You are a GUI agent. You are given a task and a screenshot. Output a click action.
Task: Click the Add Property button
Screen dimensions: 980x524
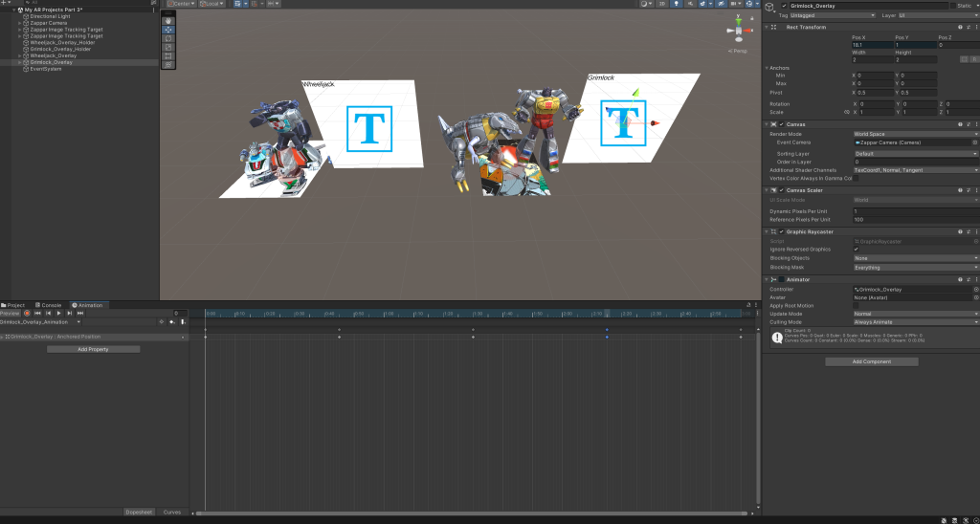point(93,349)
